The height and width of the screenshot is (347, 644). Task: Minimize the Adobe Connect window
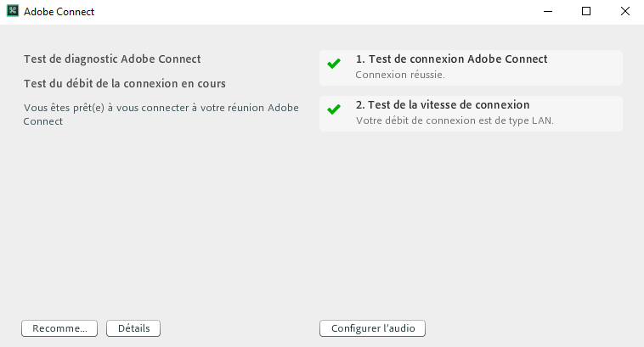click(547, 12)
